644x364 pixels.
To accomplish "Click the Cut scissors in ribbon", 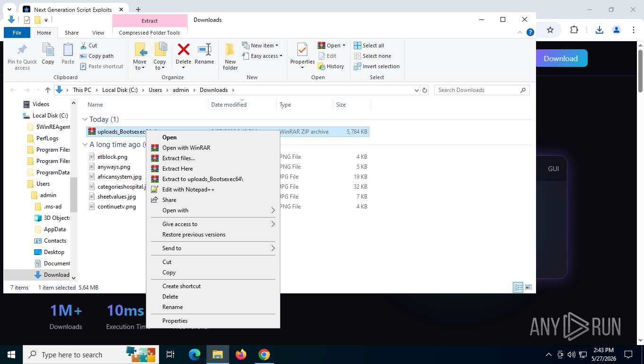I will pos(89,45).
